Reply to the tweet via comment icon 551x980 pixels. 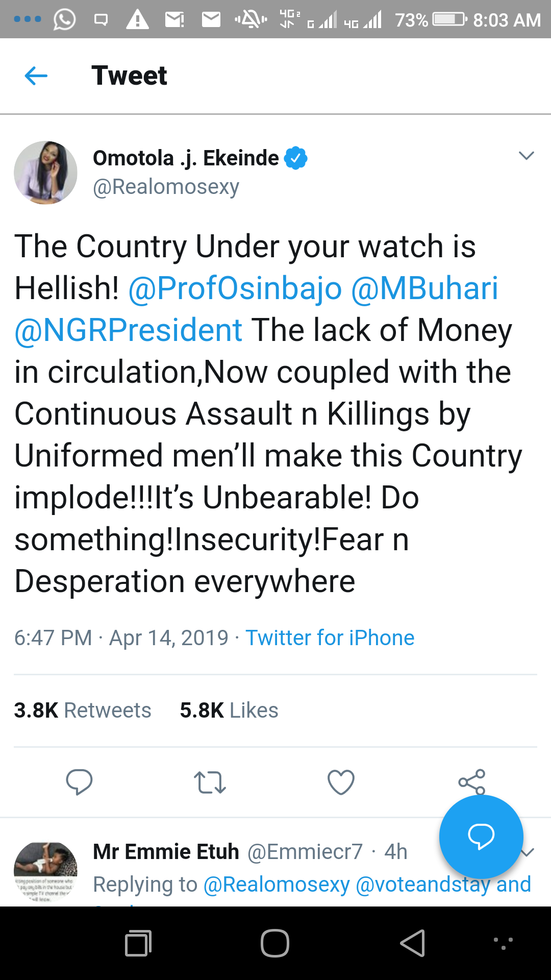pos(79,782)
